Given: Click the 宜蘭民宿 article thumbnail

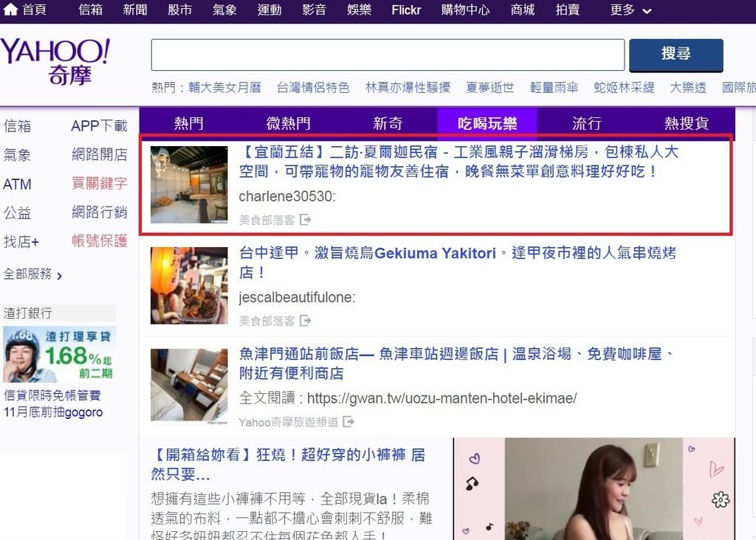Looking at the screenshot, I should [x=189, y=184].
